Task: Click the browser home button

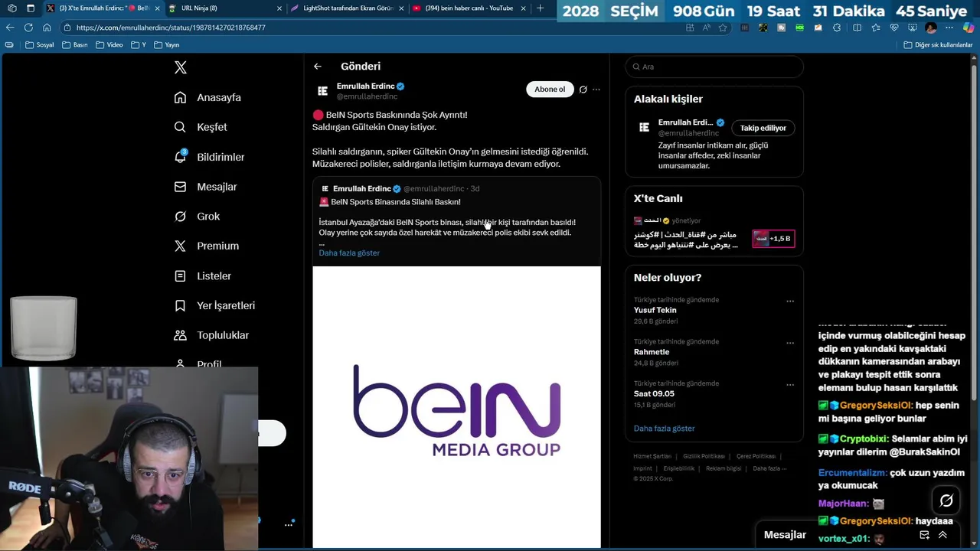Action: [47, 28]
